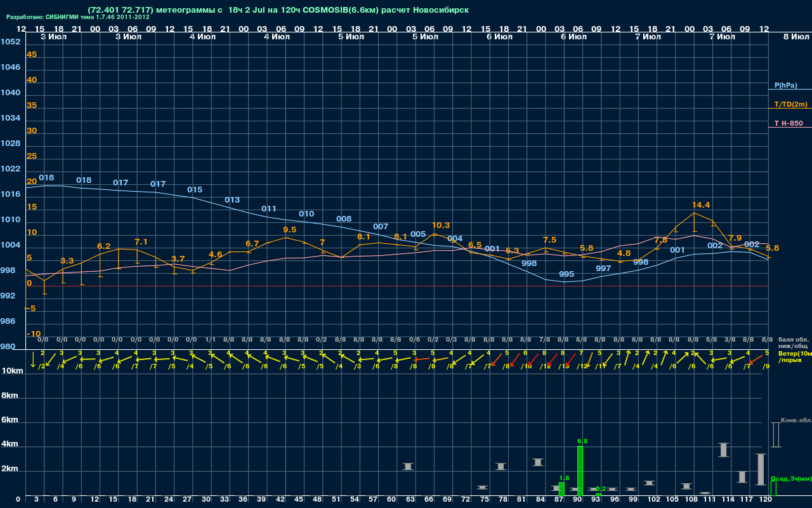Image resolution: width=812 pixels, height=508 pixels.
Task: Click the 7.9 temperature value
Action: pyautogui.click(x=735, y=238)
